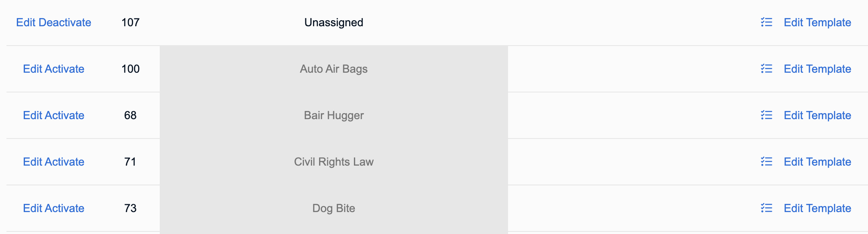Select the Bair Hugger cell

tap(334, 115)
